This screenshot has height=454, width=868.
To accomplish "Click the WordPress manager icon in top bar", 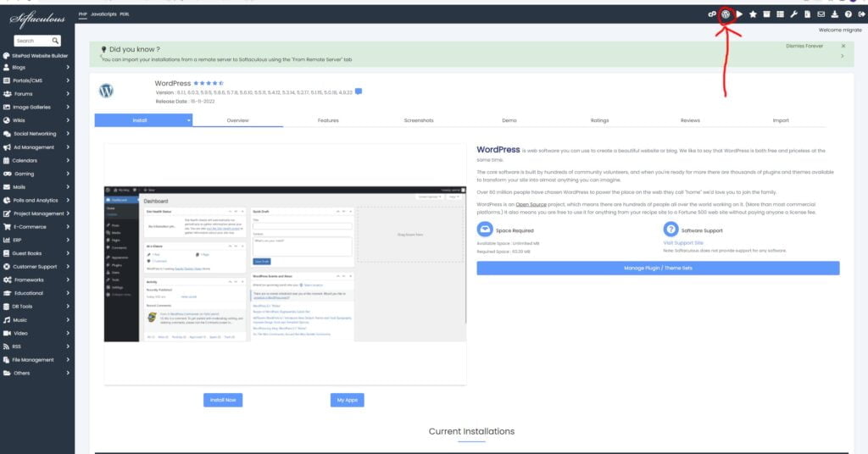I will tap(726, 14).
